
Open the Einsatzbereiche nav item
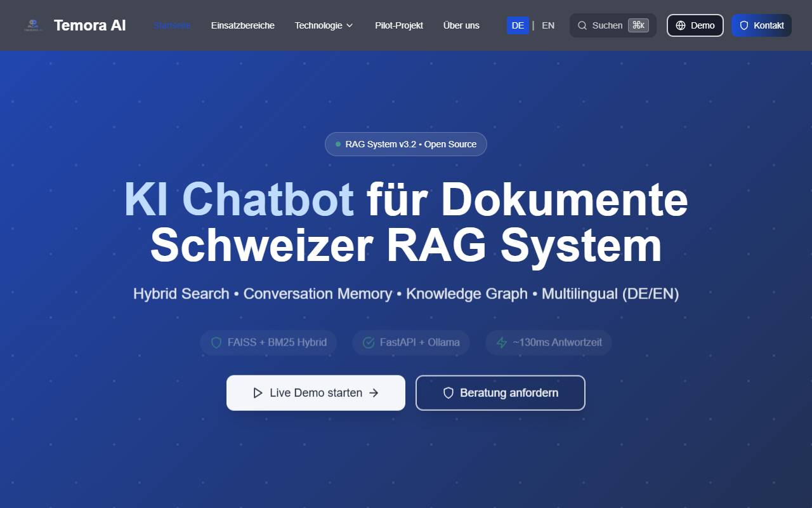click(x=243, y=25)
